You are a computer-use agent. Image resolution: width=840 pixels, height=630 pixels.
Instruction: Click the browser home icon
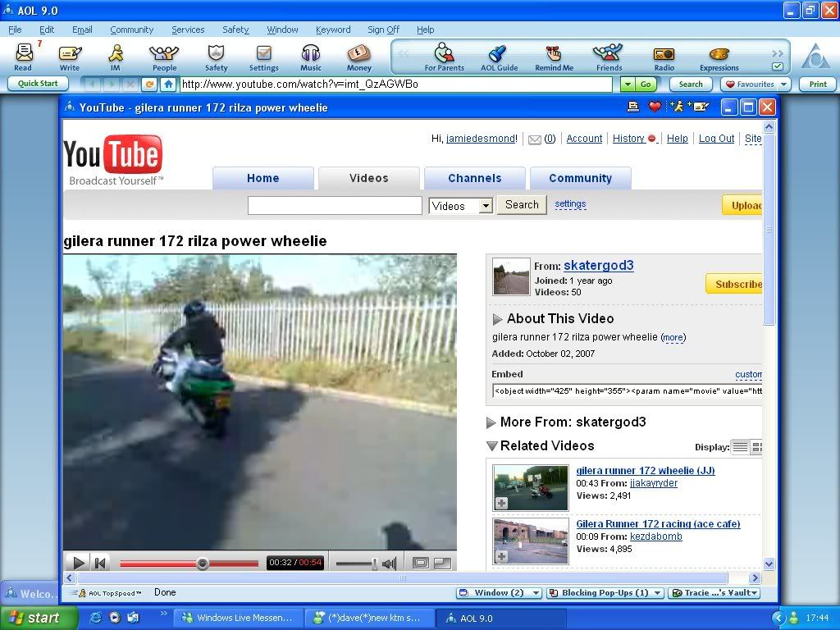tap(168, 84)
